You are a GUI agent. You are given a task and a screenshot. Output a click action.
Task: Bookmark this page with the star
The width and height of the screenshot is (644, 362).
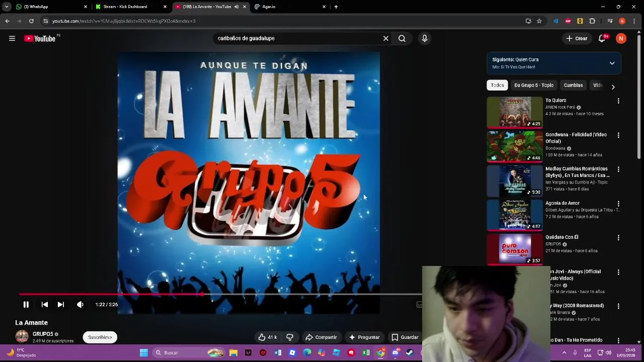point(539,21)
